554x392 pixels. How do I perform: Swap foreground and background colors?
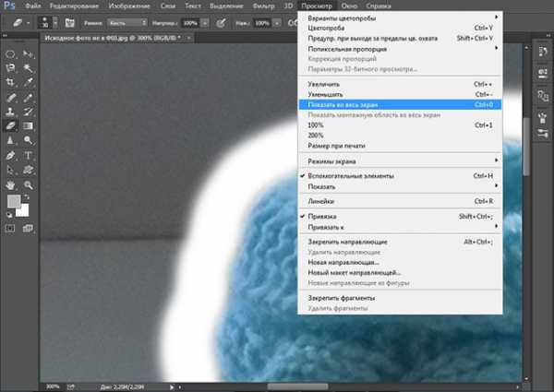27,197
